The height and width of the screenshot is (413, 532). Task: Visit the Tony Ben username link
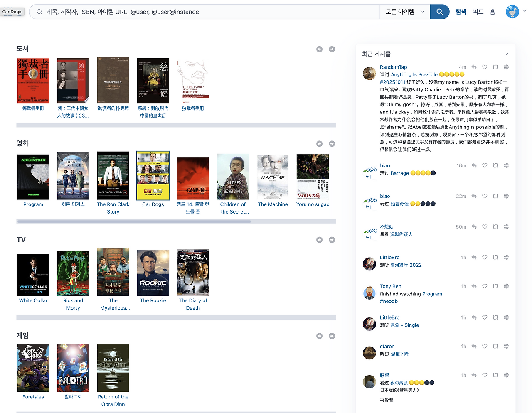[391, 286]
